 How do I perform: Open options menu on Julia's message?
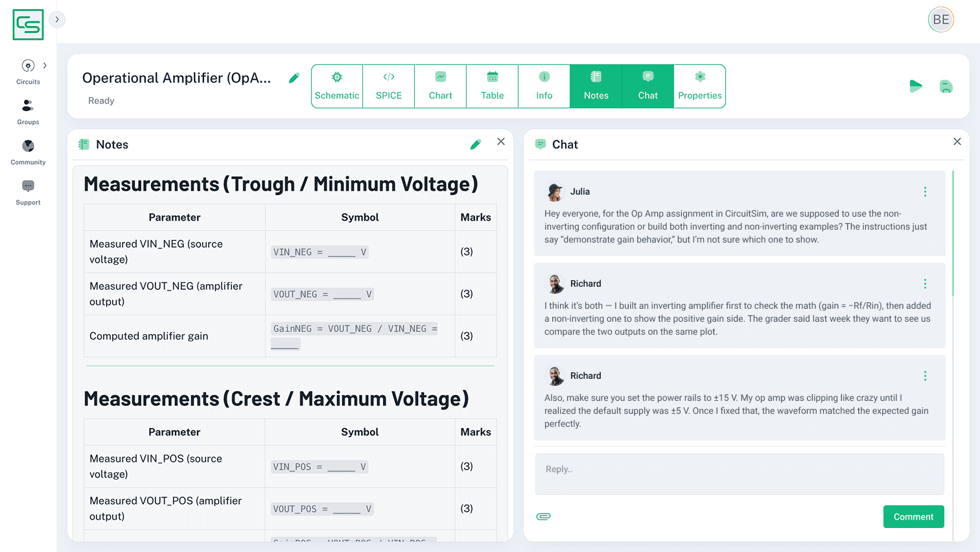pos(925,191)
